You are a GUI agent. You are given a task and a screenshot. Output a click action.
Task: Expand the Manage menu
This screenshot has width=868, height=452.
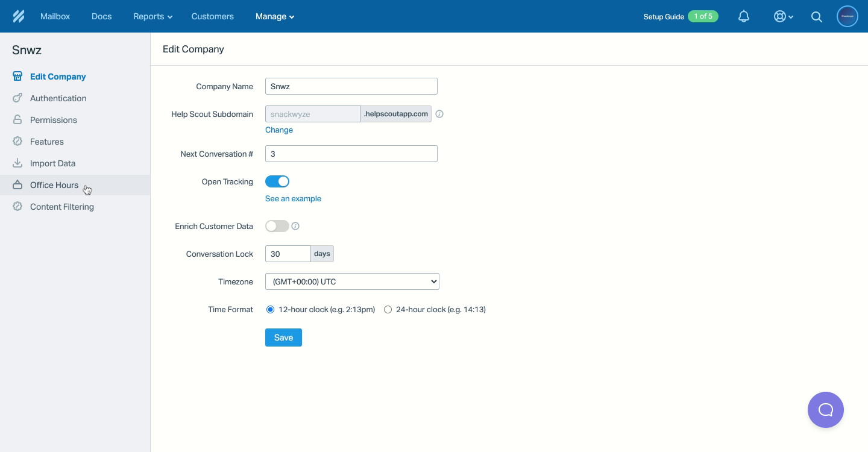click(275, 16)
